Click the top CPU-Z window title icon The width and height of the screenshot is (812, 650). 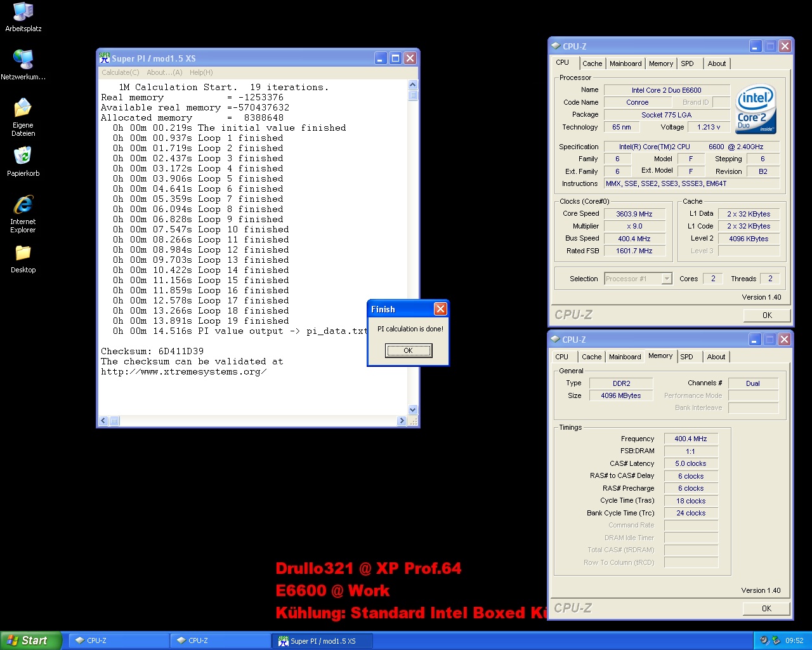tap(556, 46)
